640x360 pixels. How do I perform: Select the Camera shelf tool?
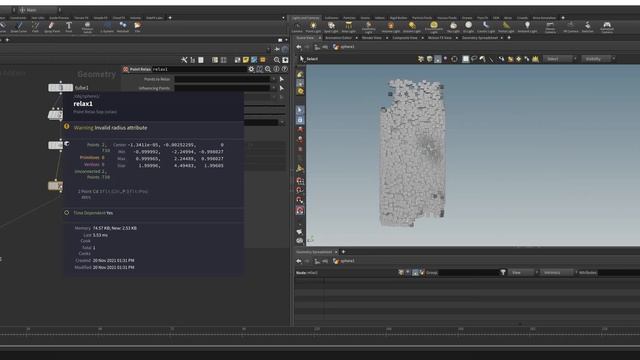point(297,27)
